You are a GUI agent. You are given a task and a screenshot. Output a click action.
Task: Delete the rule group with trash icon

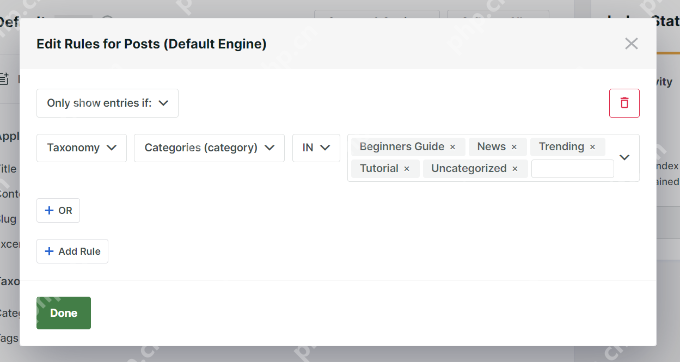(x=624, y=103)
